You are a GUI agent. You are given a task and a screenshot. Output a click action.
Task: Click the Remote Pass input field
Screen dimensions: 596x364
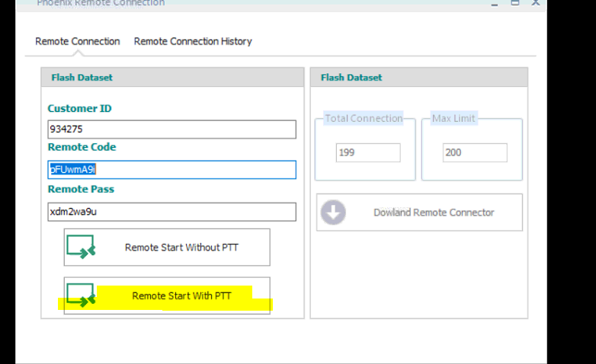171,212
